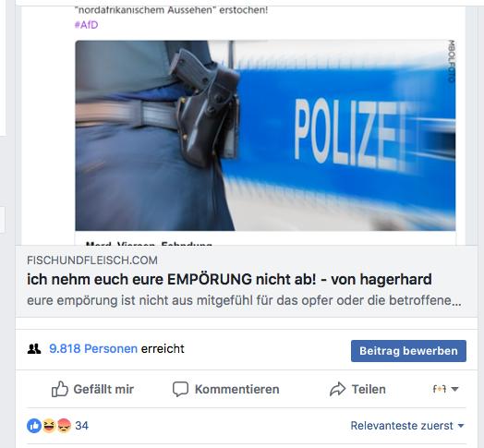
Task: Open the EMPÖRUNG nicht ab article headline
Action: tap(229, 279)
